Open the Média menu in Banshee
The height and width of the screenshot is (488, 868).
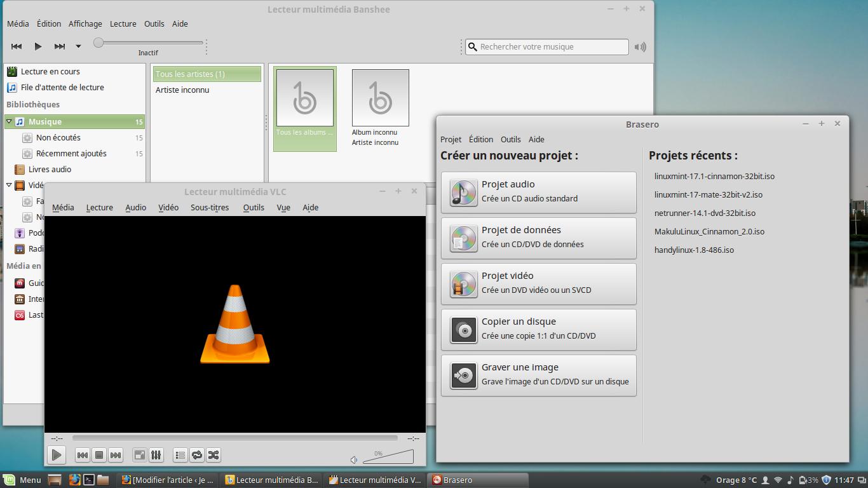click(x=18, y=24)
